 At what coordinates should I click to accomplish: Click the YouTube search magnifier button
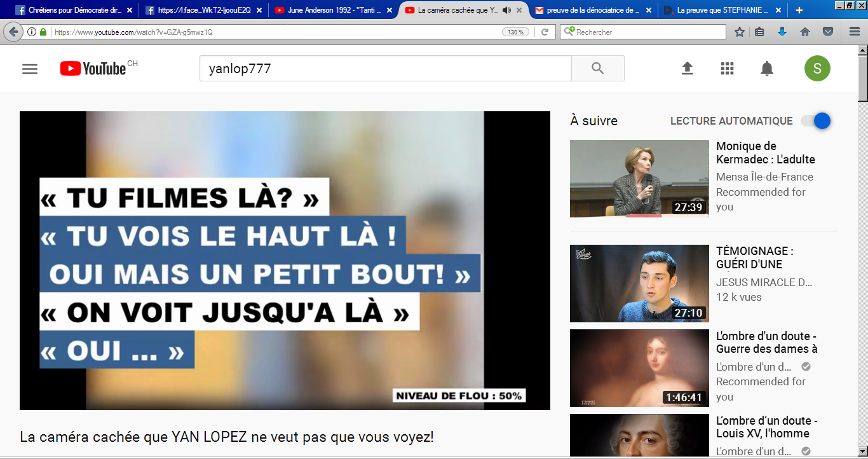(x=597, y=69)
